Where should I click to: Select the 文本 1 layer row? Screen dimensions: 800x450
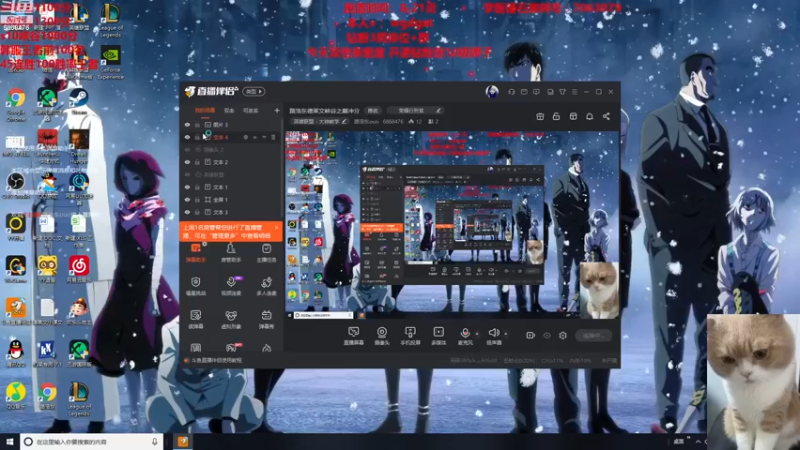(231, 187)
